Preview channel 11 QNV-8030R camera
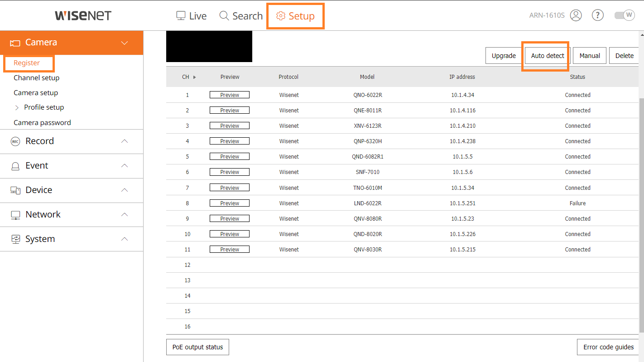Viewport: 644px width, 362px height. 230,250
